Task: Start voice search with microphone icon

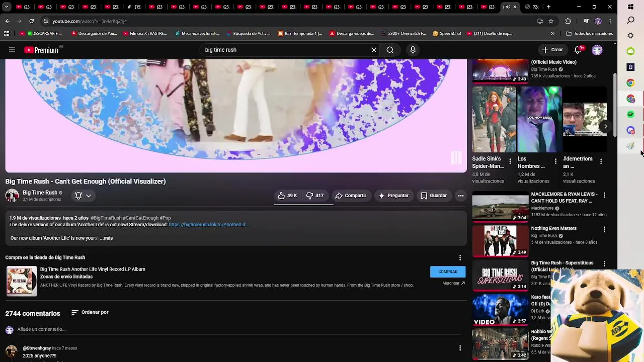Action: click(x=413, y=50)
